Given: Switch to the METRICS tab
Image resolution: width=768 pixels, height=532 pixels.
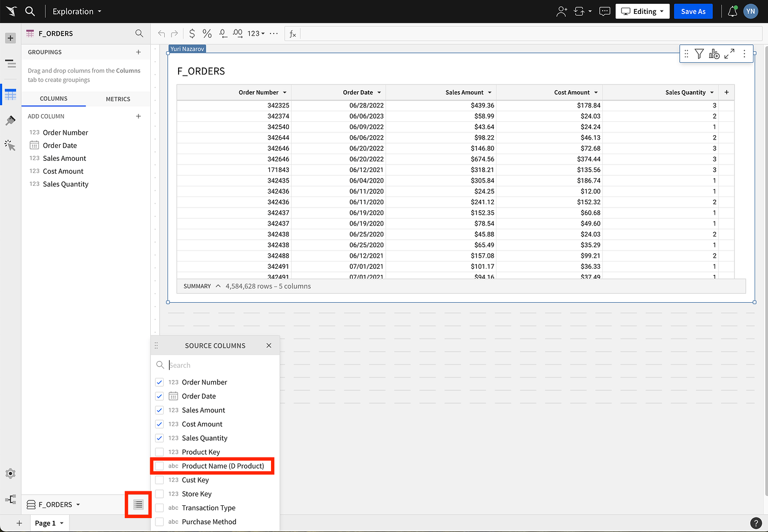Looking at the screenshot, I should (118, 98).
